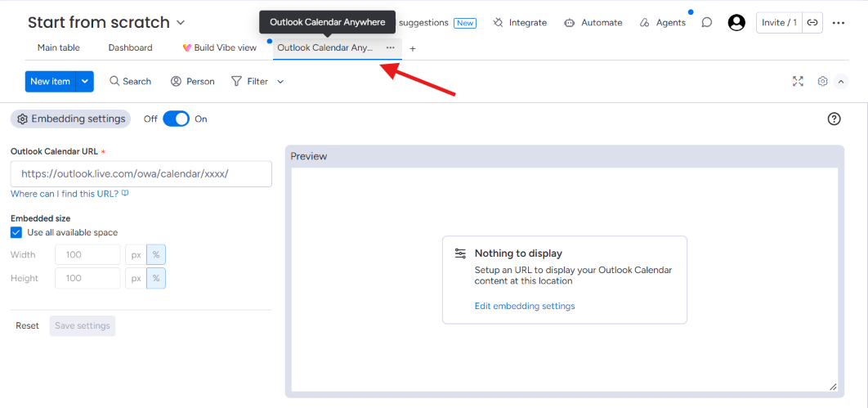Uncheck Use all available space
The height and width of the screenshot is (408, 868).
[x=16, y=232]
